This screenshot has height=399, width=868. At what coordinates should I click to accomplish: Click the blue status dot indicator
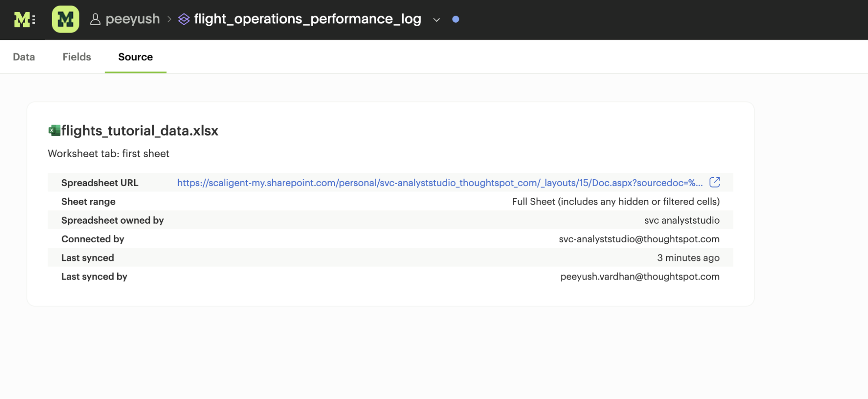pyautogui.click(x=455, y=20)
